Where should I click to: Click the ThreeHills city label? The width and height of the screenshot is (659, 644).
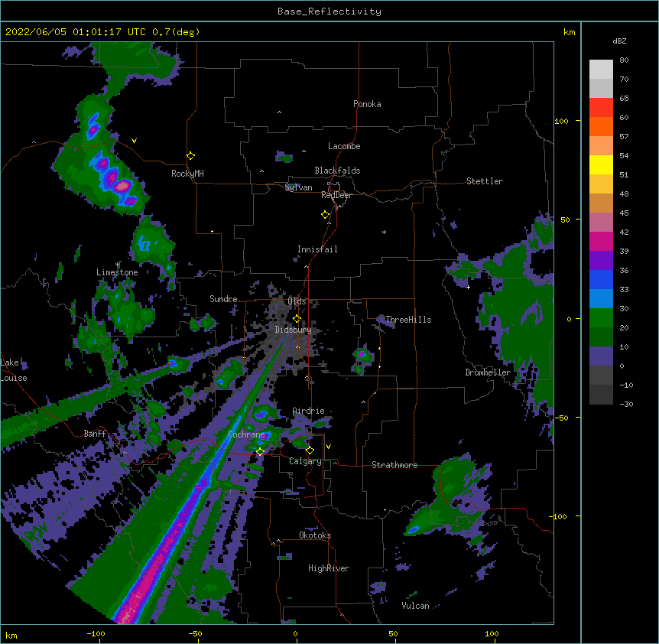pos(408,320)
